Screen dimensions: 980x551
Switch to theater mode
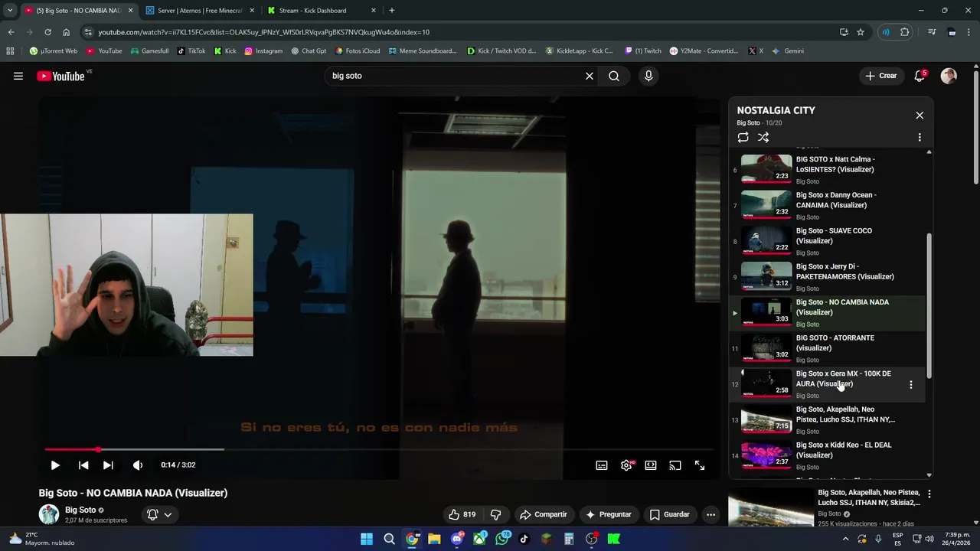coord(651,465)
